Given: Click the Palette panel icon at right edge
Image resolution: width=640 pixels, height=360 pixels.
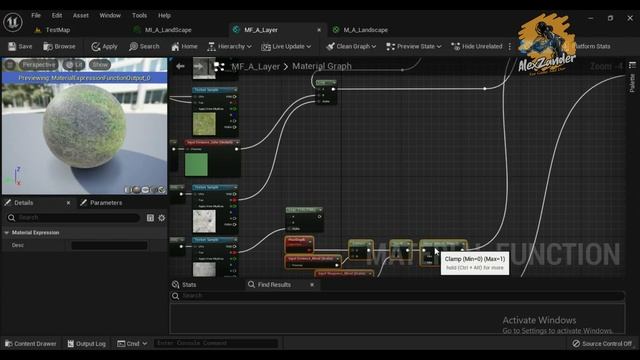Looking at the screenshot, I should [632, 65].
